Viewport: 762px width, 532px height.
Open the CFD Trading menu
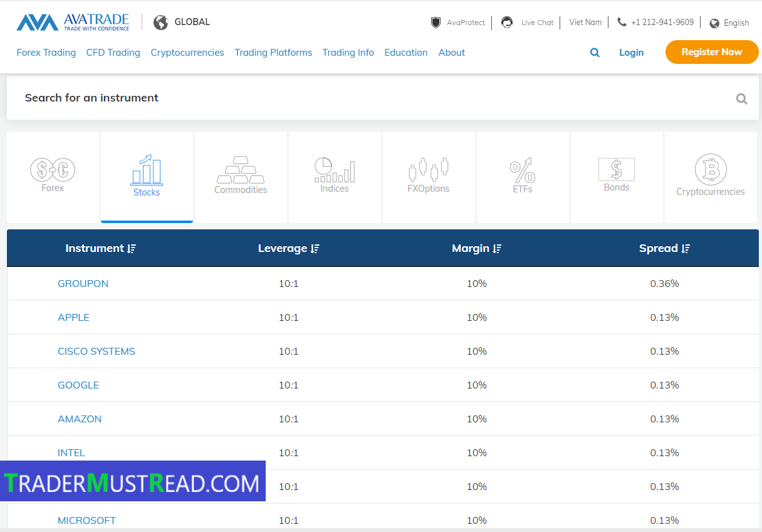(113, 53)
